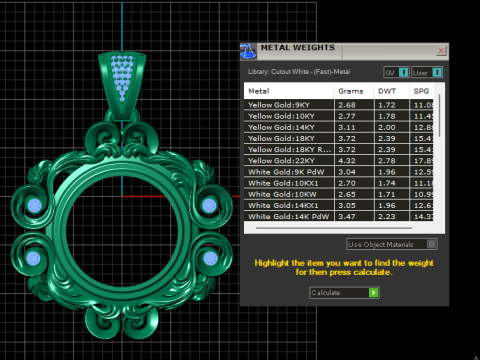
Task: Click the vertical scrollbar of metals list
Action: [439, 115]
